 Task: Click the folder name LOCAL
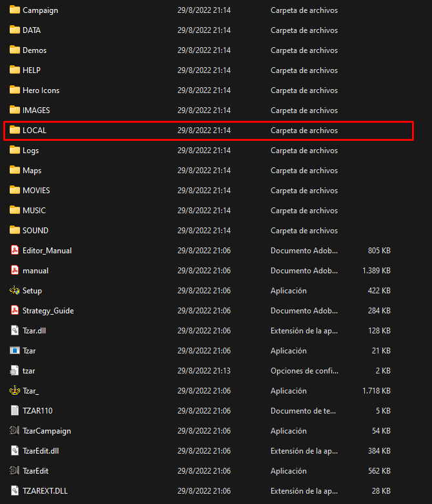pyautogui.click(x=35, y=130)
